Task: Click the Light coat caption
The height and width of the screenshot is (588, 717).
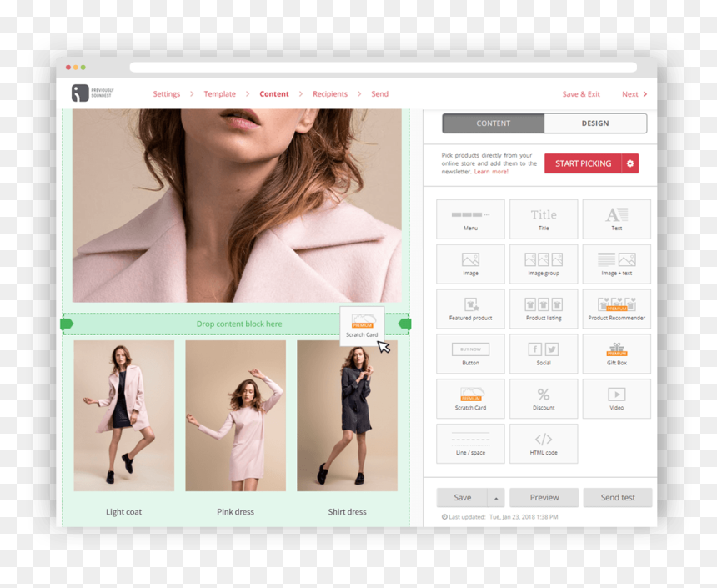Action: click(x=124, y=511)
